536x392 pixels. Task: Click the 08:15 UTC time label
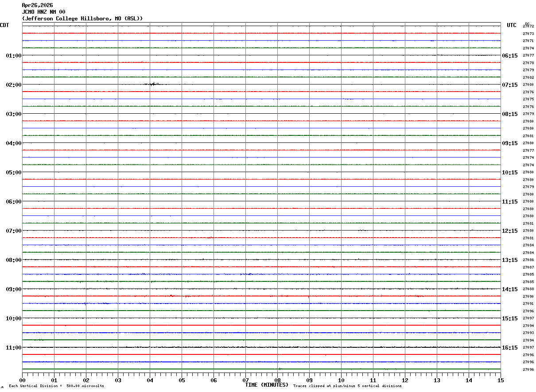pos(510,114)
